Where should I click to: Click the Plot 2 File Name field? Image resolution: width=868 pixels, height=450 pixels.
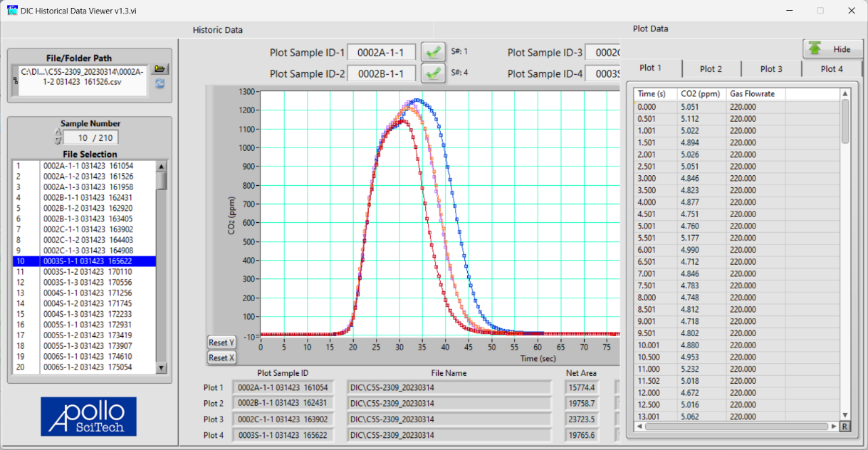coord(449,403)
